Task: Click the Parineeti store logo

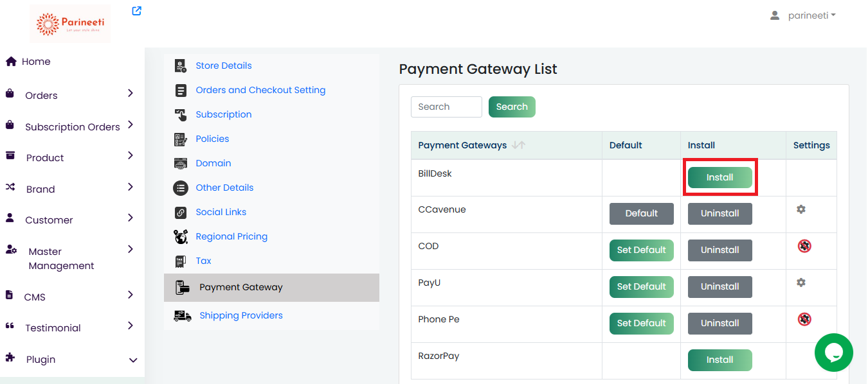Action: [x=70, y=24]
